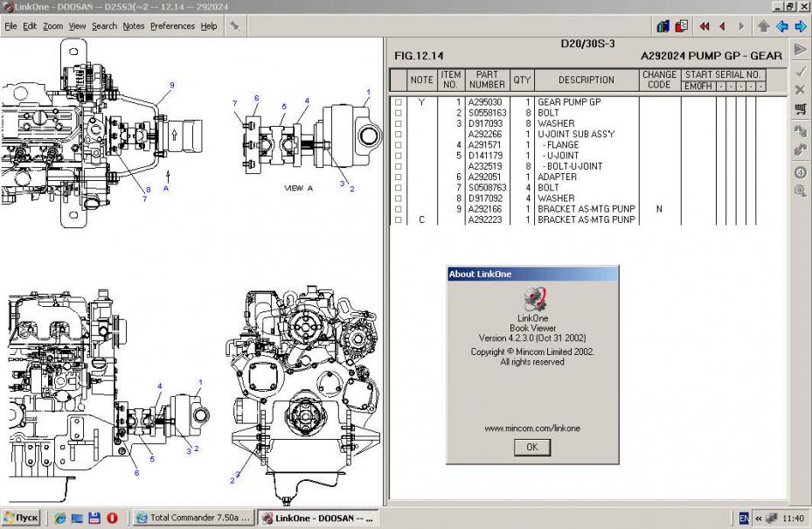Jump to first page with double red arrows
This screenshot has height=529, width=812.
pyautogui.click(x=704, y=26)
